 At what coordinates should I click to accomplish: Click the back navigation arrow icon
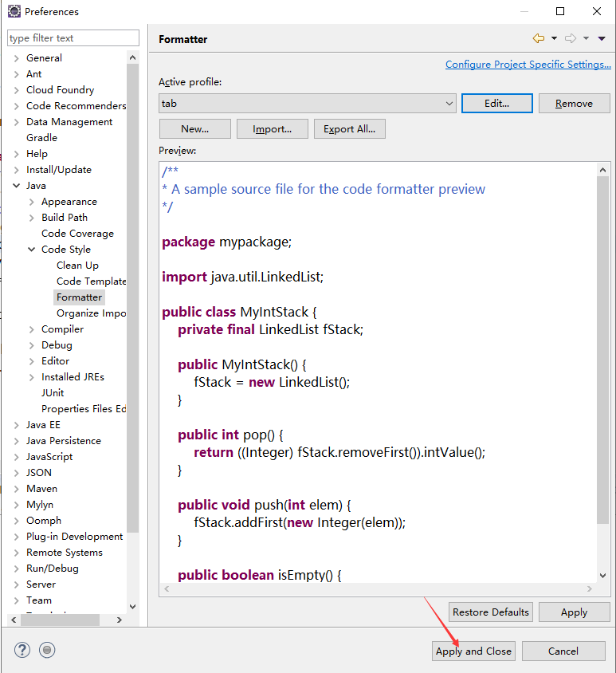[539, 38]
